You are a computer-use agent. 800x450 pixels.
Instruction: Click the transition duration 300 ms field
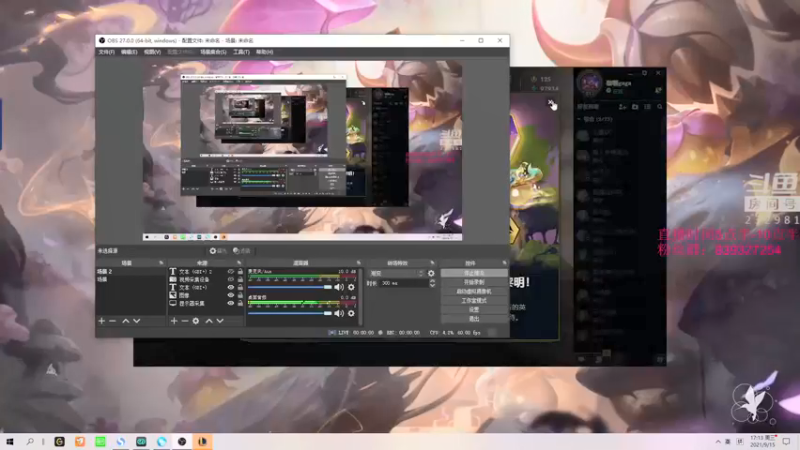pos(404,283)
